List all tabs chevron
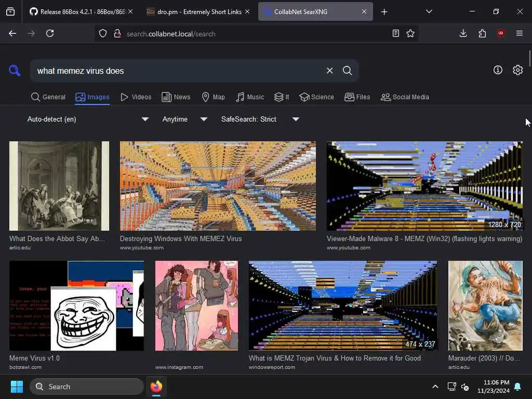 (429, 11)
